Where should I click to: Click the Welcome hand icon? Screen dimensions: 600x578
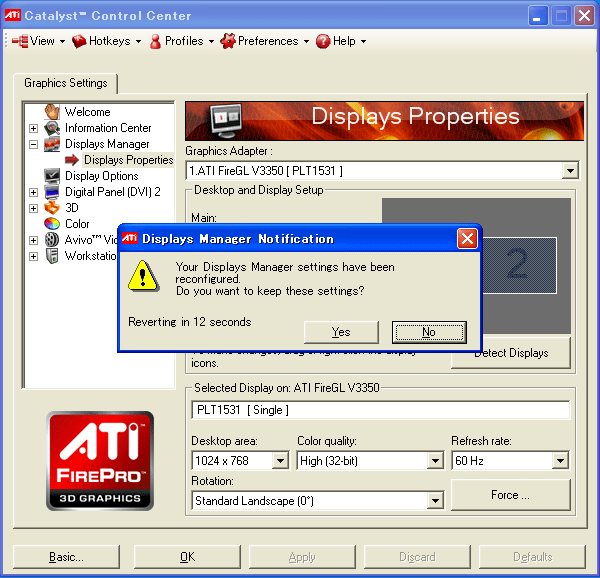[x=52, y=112]
